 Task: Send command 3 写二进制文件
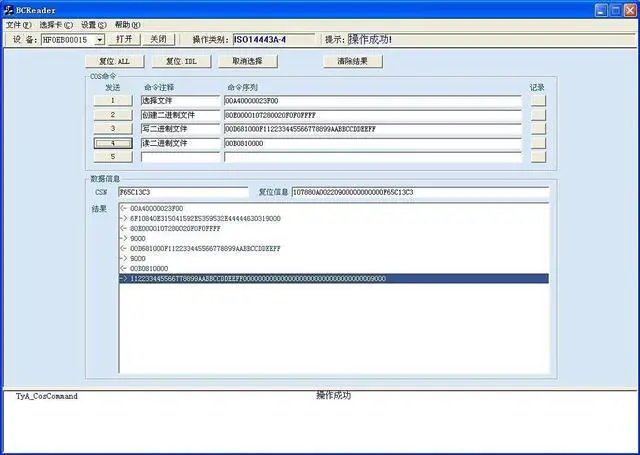113,129
